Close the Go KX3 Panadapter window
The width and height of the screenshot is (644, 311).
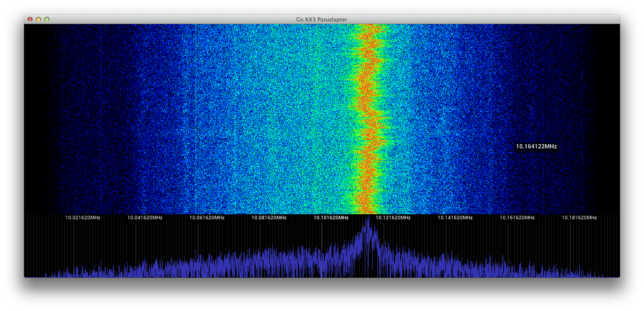click(x=30, y=19)
